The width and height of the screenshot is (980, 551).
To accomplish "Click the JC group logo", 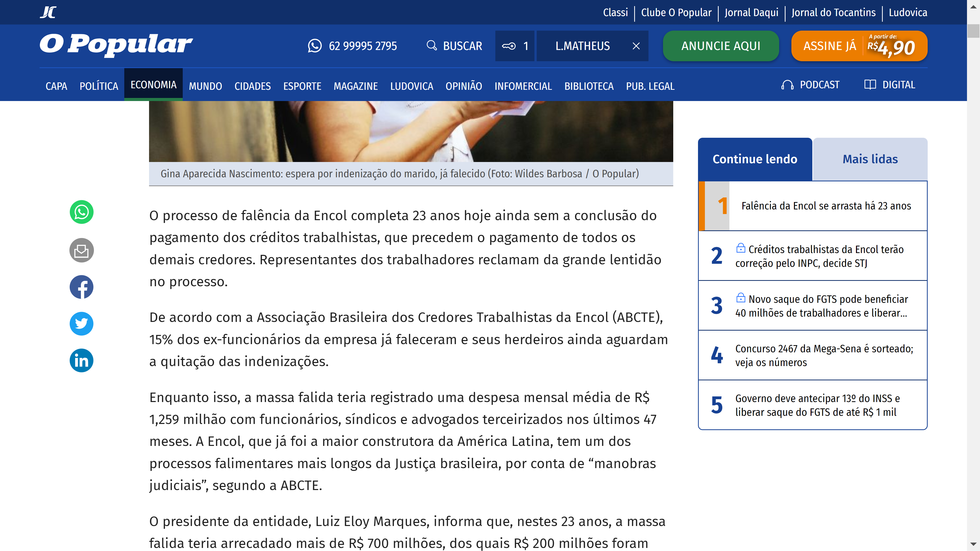I will point(48,12).
